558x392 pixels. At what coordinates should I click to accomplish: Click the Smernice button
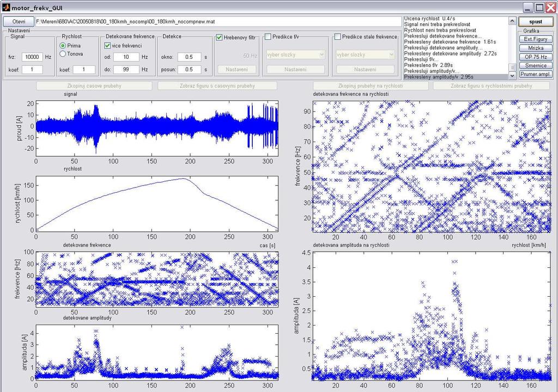536,65
